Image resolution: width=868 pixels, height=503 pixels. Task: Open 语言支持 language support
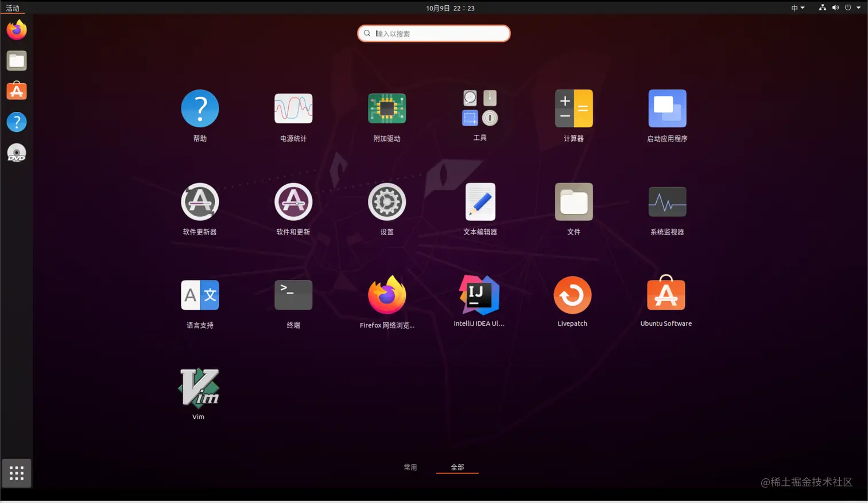[x=200, y=295]
